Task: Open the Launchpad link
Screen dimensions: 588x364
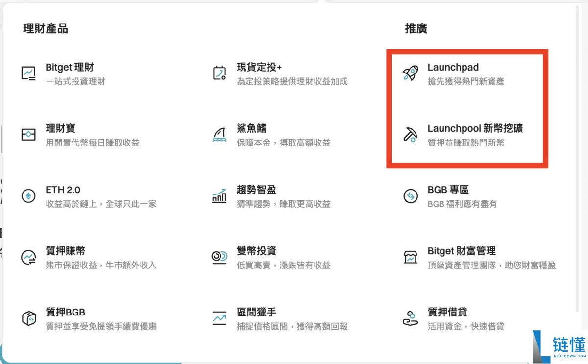Action: tap(453, 67)
